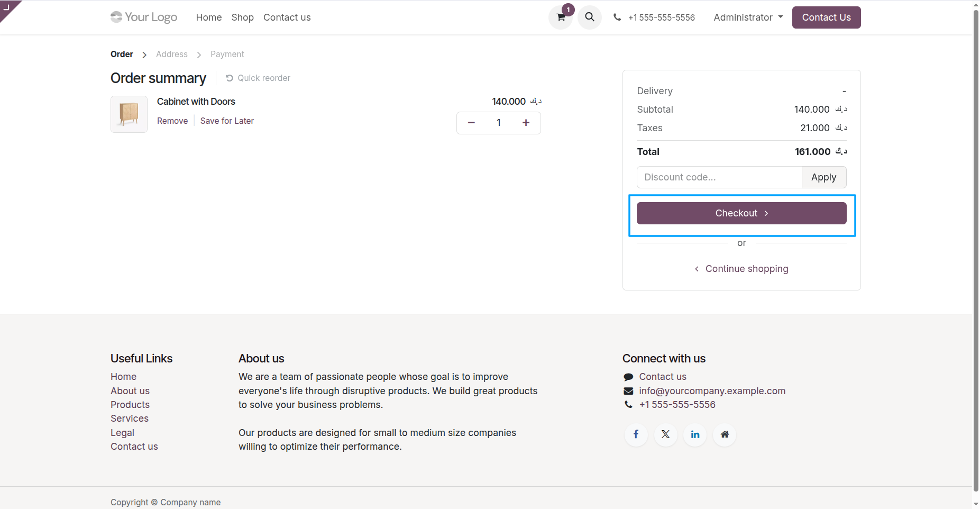Click Quick reorder link
This screenshot has width=980, height=509.
[x=258, y=78]
